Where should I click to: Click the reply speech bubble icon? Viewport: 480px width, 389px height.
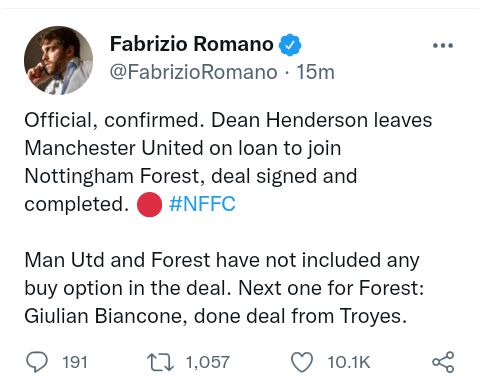tap(37, 362)
